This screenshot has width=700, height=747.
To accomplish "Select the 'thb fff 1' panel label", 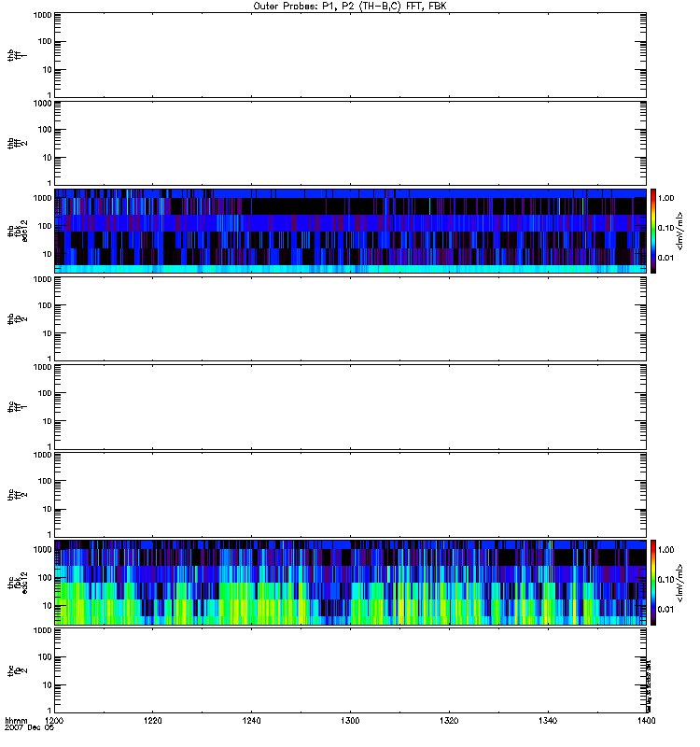I will tap(17, 55).
